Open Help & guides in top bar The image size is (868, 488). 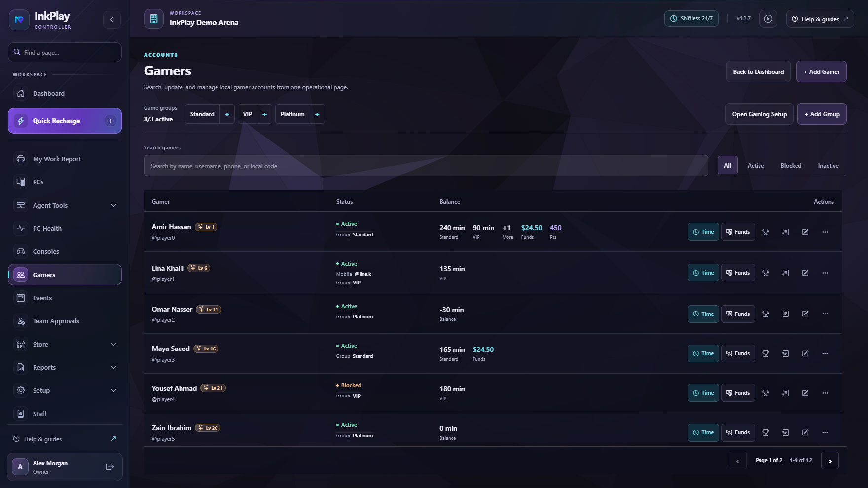pos(820,19)
